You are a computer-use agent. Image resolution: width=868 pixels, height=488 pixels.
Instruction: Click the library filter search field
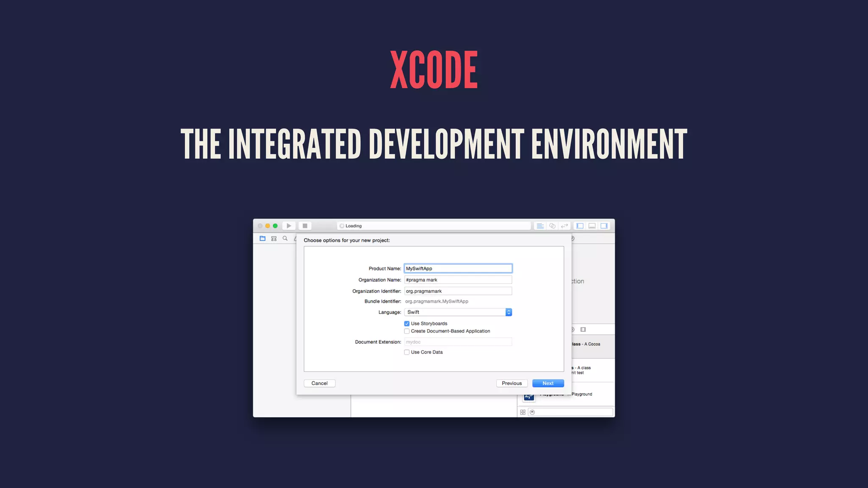pos(570,412)
